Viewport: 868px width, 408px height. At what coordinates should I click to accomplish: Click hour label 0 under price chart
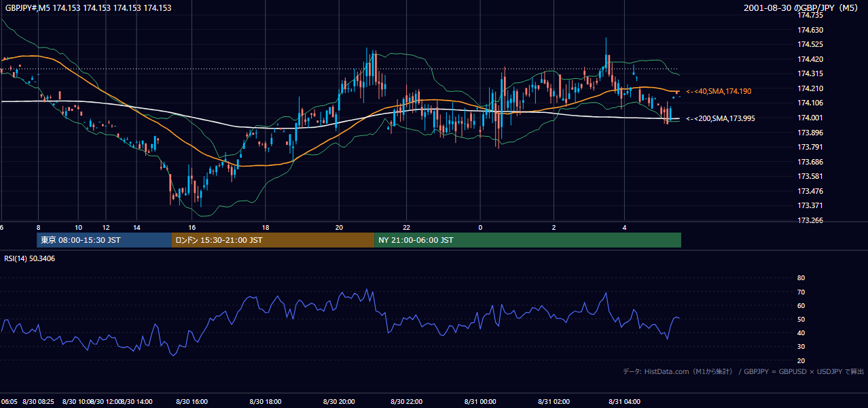tap(480, 227)
